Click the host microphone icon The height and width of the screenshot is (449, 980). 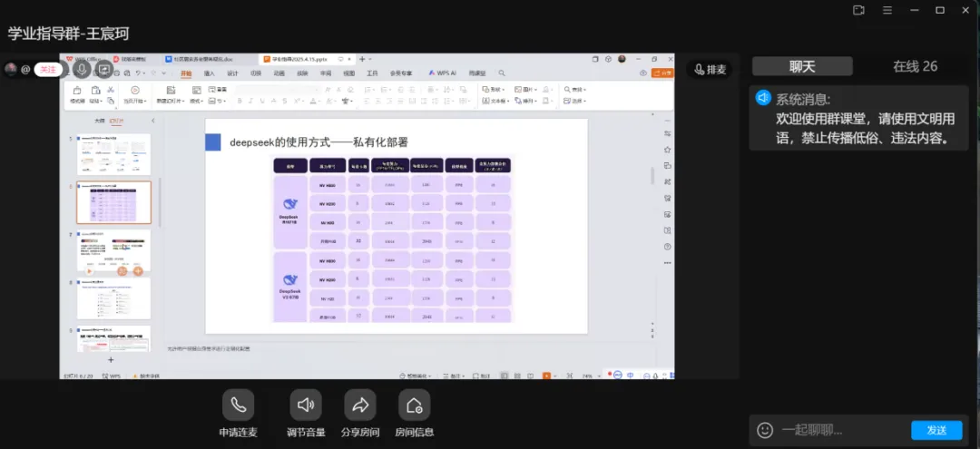click(x=81, y=70)
